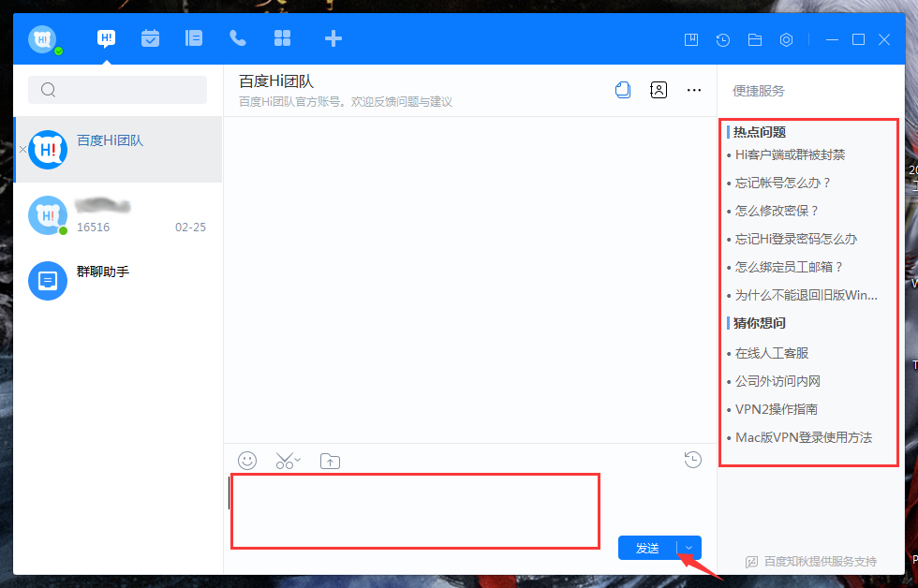Screen dimensions: 918x588
Task: Click the plus icon to create new chat
Action: pyautogui.click(x=333, y=38)
